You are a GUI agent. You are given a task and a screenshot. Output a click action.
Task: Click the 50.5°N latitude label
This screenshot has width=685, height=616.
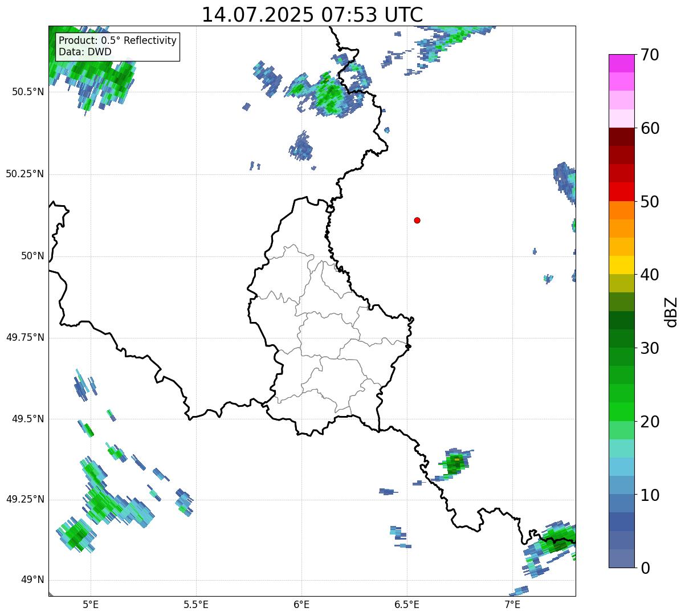[28, 92]
